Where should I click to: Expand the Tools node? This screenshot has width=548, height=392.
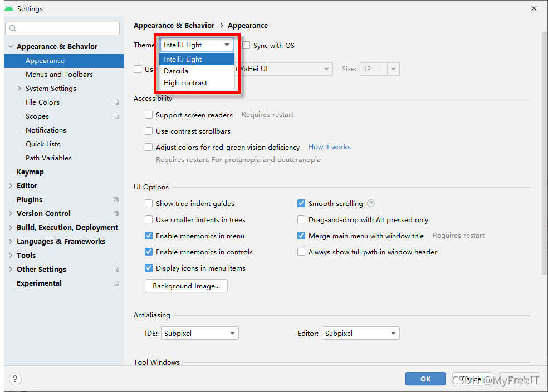(x=11, y=256)
